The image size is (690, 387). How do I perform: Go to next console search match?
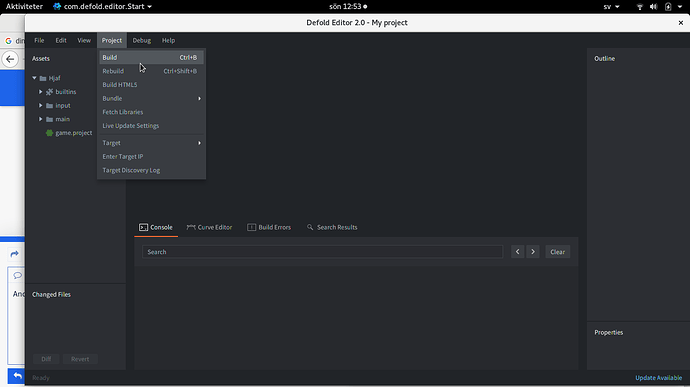533,252
